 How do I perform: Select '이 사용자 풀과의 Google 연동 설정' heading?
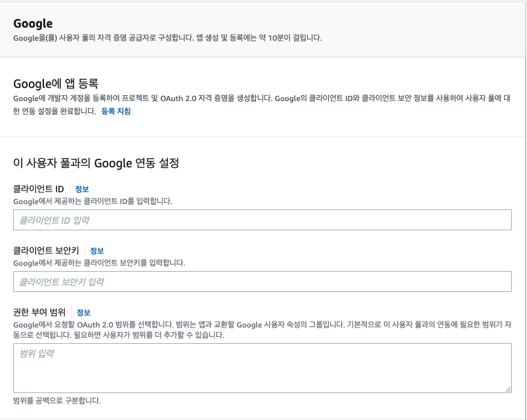tap(96, 163)
